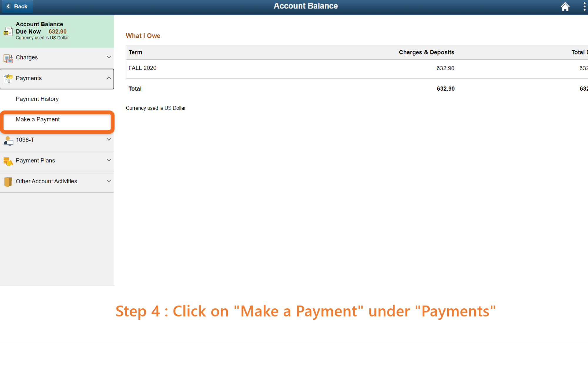Select Make a Payment menu item
Image resolution: width=588 pixels, height=391 pixels.
click(x=38, y=119)
